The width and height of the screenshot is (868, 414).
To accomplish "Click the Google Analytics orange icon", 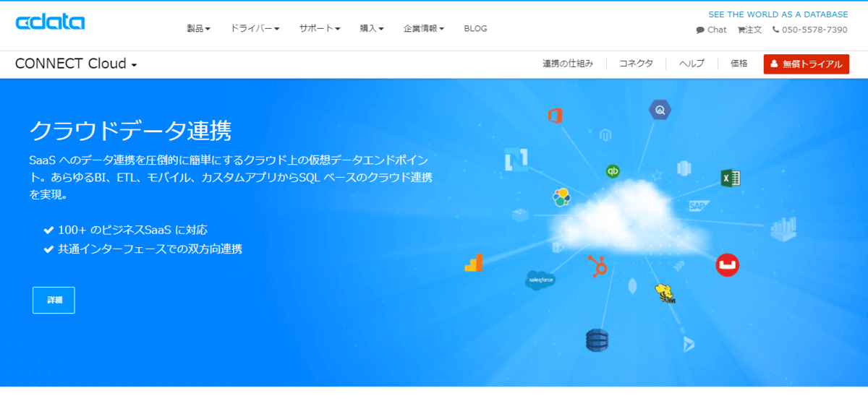I will [x=474, y=263].
